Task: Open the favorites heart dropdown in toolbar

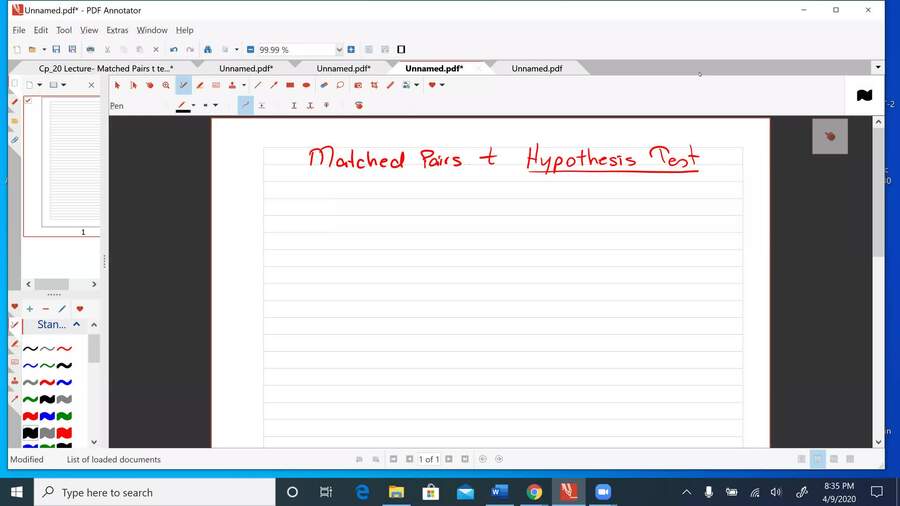Action: 442,85
